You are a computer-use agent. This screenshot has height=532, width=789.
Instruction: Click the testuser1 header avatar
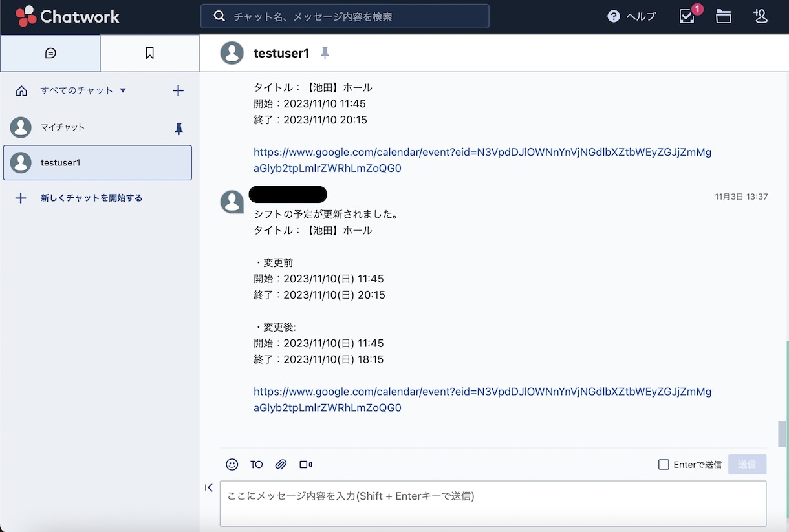click(232, 53)
